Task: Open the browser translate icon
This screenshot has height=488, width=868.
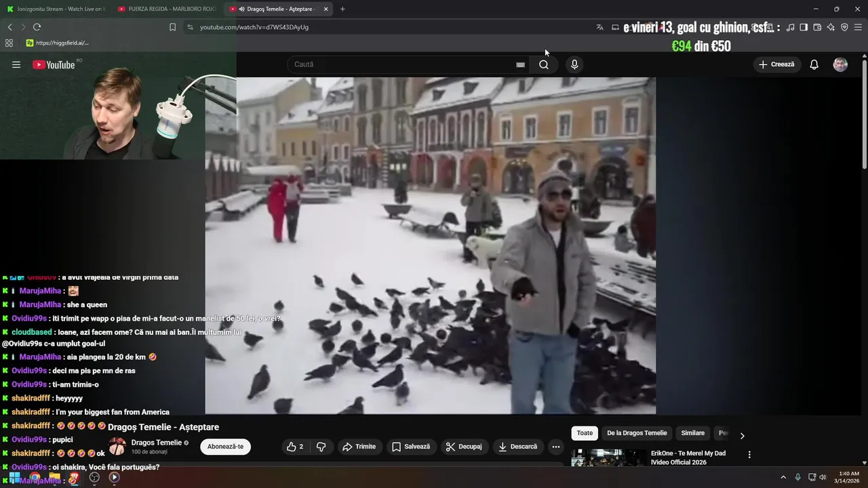Action: point(599,27)
